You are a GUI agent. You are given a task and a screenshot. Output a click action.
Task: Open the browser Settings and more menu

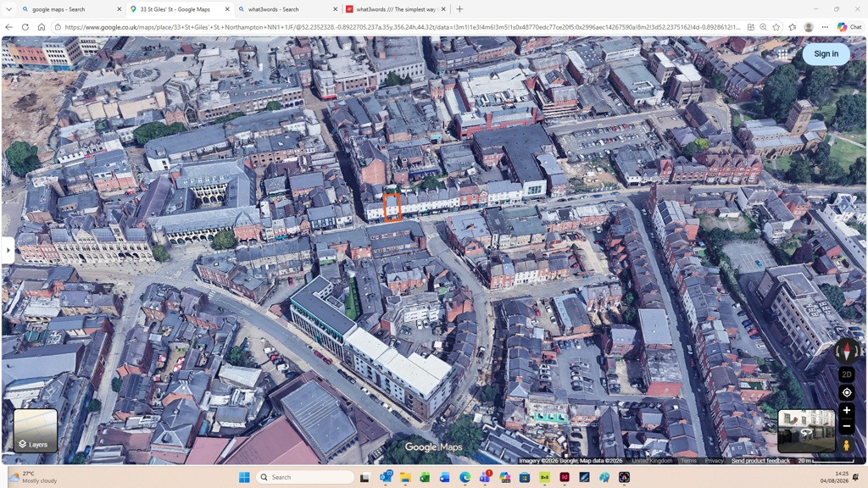pyautogui.click(x=825, y=26)
